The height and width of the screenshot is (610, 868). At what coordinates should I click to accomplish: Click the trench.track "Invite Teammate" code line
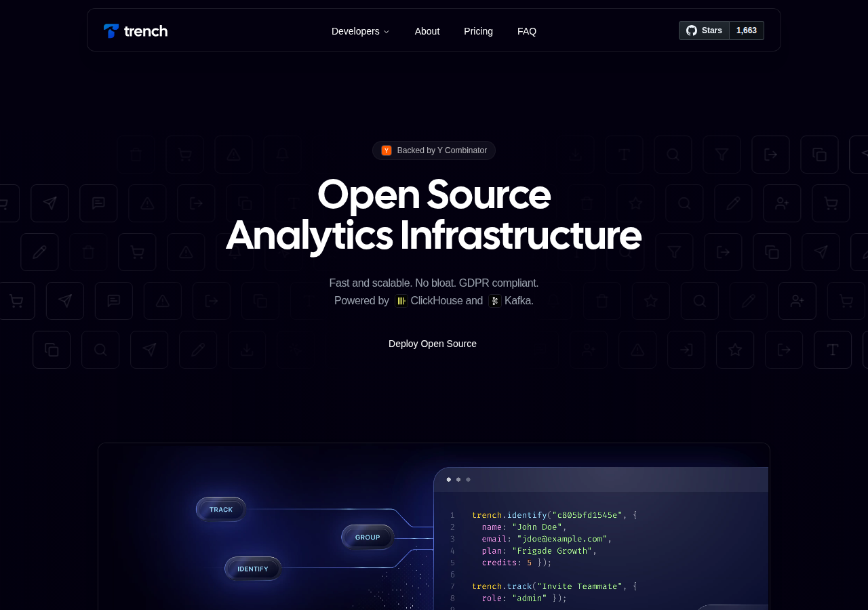pos(554,586)
